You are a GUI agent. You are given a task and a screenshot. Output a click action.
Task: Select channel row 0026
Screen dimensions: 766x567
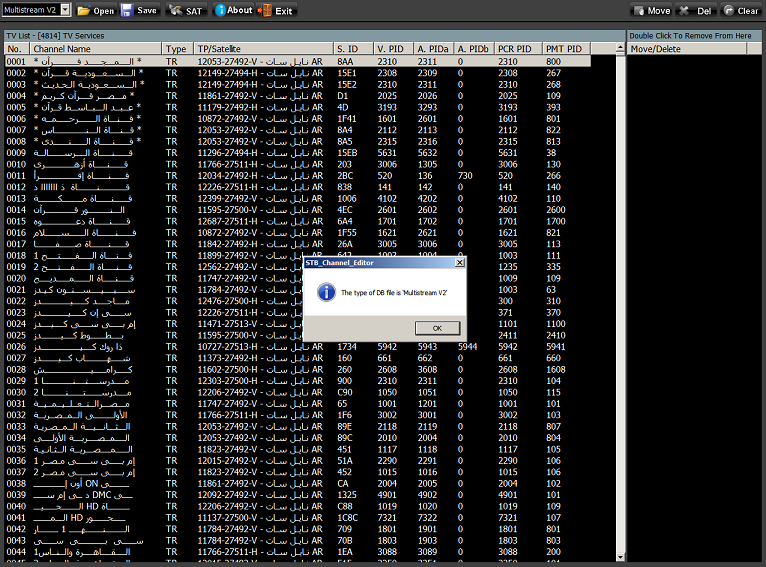click(298, 347)
